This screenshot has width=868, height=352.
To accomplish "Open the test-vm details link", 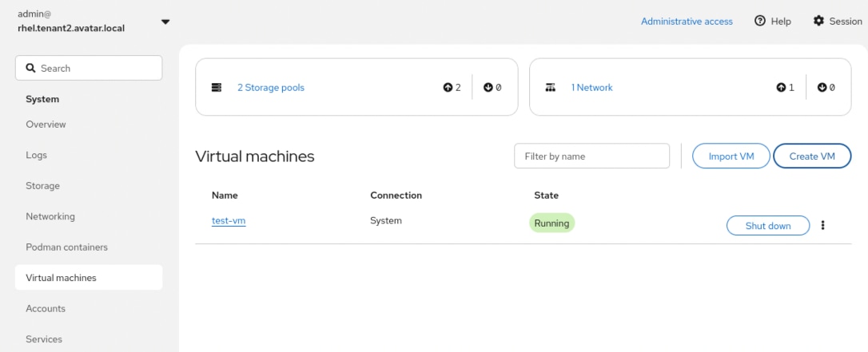I will 229,221.
